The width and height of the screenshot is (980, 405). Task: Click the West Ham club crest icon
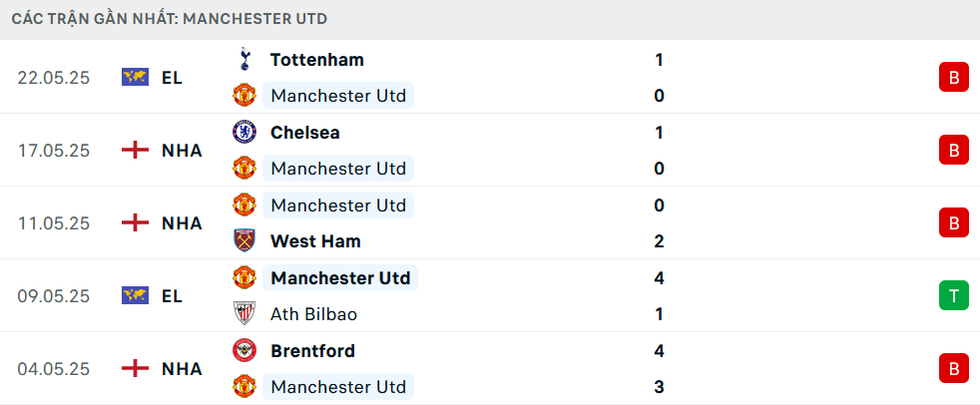point(245,240)
